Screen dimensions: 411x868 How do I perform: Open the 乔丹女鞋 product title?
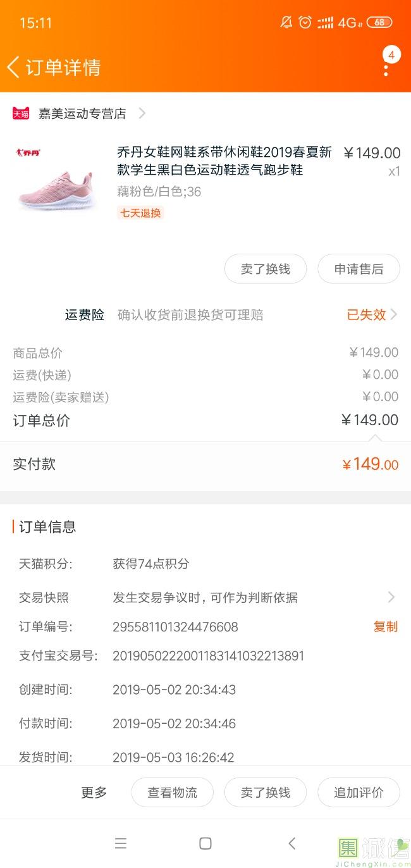pyautogui.click(x=224, y=161)
